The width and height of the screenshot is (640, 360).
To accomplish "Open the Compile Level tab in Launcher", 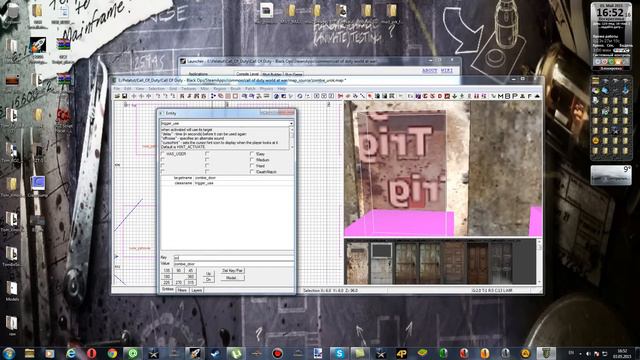I will tap(247, 74).
